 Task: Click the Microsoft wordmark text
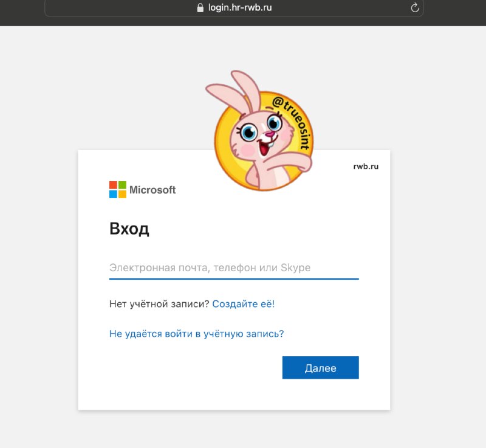152,190
